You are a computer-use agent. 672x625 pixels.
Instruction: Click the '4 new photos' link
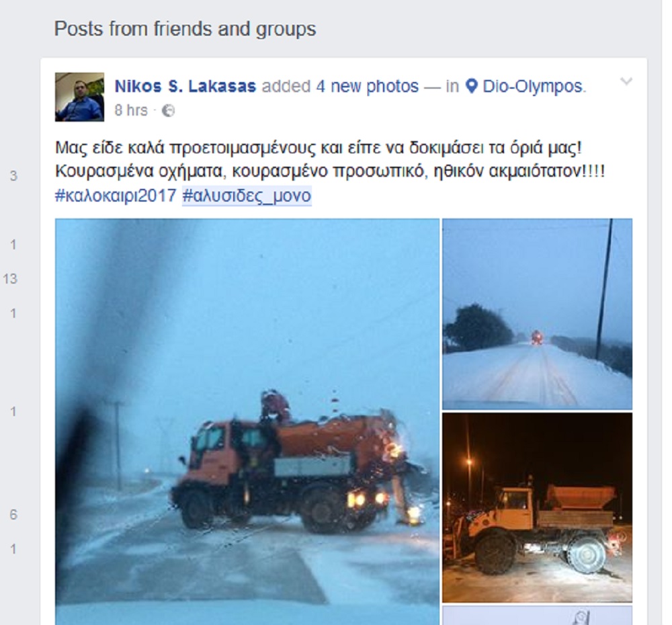coord(367,86)
